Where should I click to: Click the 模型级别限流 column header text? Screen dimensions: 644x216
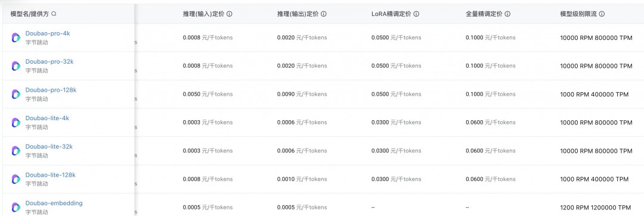point(578,14)
